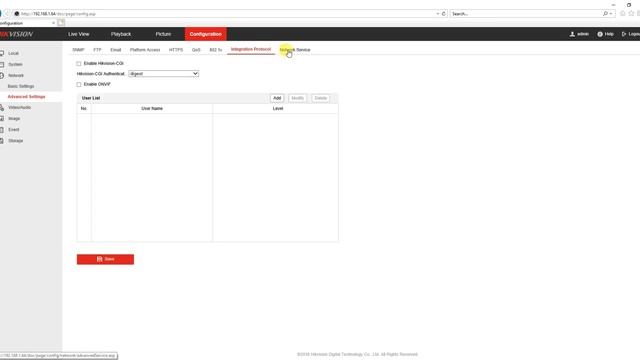640x360 pixels.
Task: Select the Integration Protocol tab
Action: point(251,49)
